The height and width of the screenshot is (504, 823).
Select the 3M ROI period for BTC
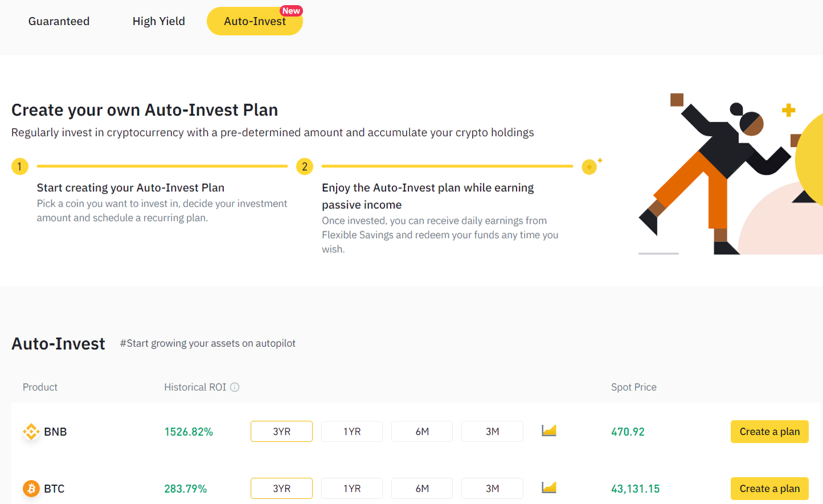click(x=492, y=488)
